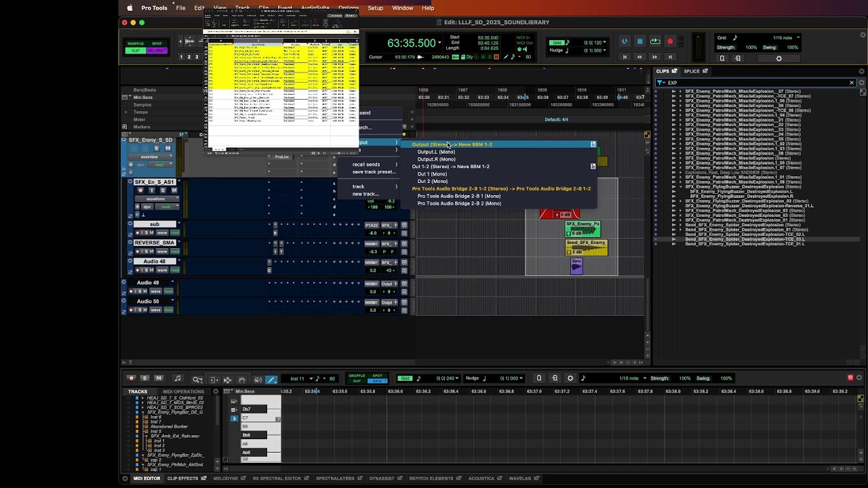Click the new track... menu entry
Viewport: 868px width, 488px height.
pos(366,194)
